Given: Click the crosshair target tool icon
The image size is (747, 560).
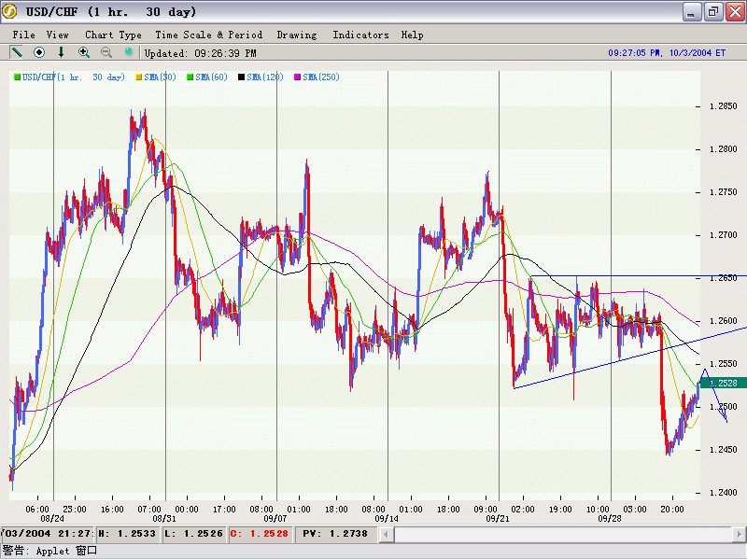Looking at the screenshot, I should tap(39, 53).
